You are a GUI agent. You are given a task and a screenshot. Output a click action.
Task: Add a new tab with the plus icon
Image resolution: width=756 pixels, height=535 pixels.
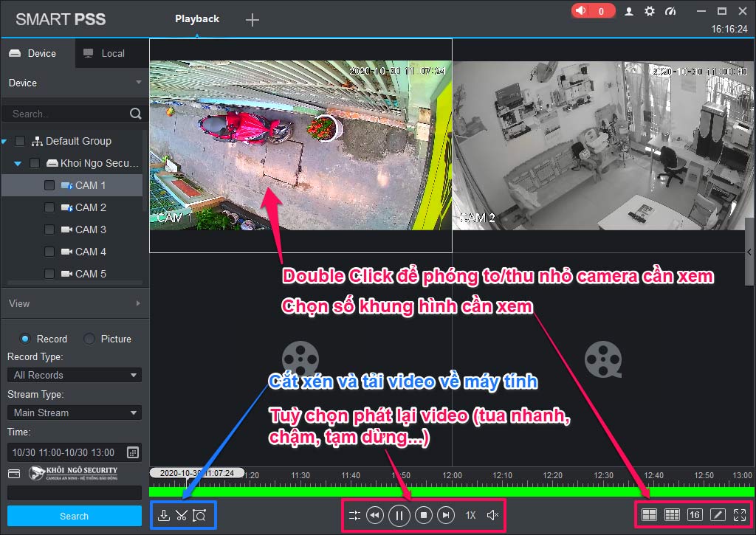tap(252, 20)
